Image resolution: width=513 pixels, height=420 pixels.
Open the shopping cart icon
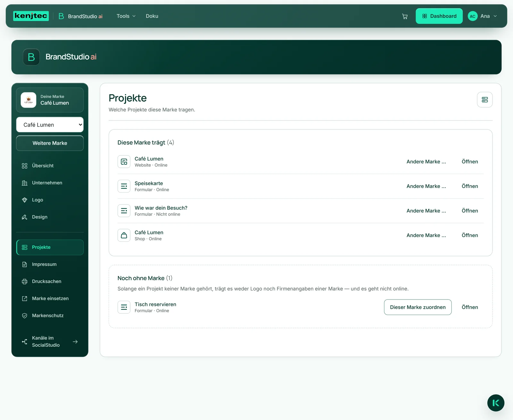click(x=405, y=16)
